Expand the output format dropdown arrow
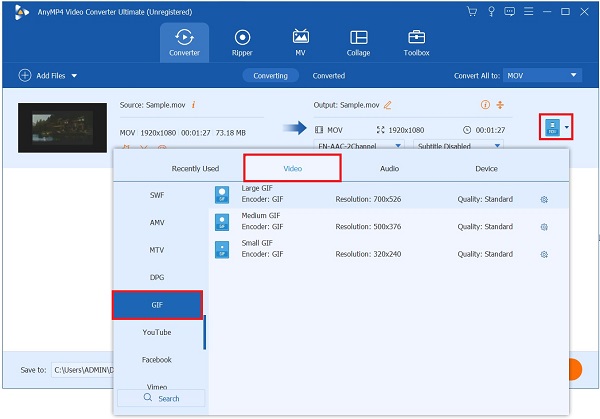600x419 pixels. pos(567,127)
